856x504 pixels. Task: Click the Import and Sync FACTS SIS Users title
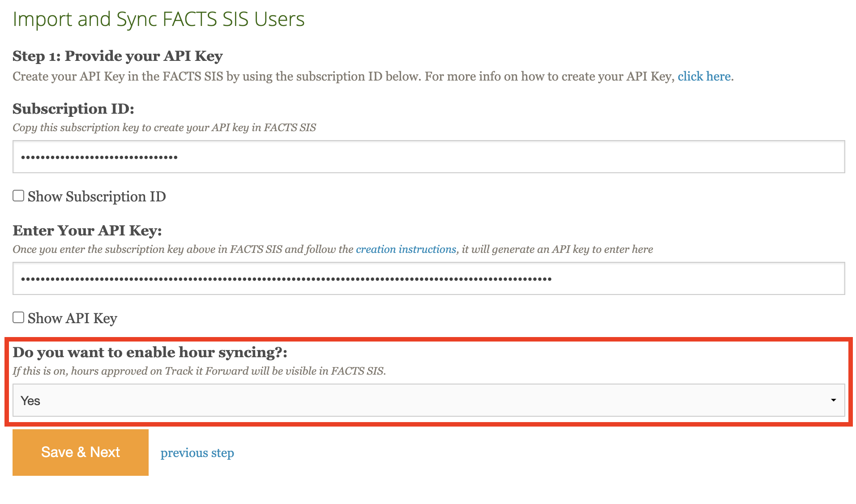coord(158,19)
